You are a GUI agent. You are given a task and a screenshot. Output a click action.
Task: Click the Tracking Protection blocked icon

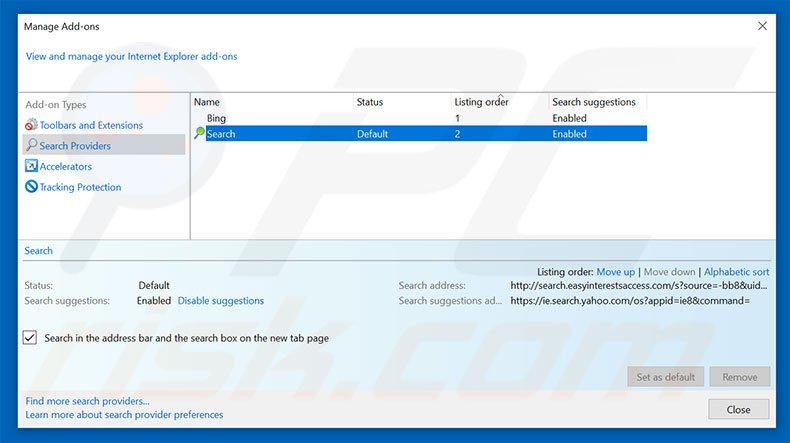(x=31, y=186)
